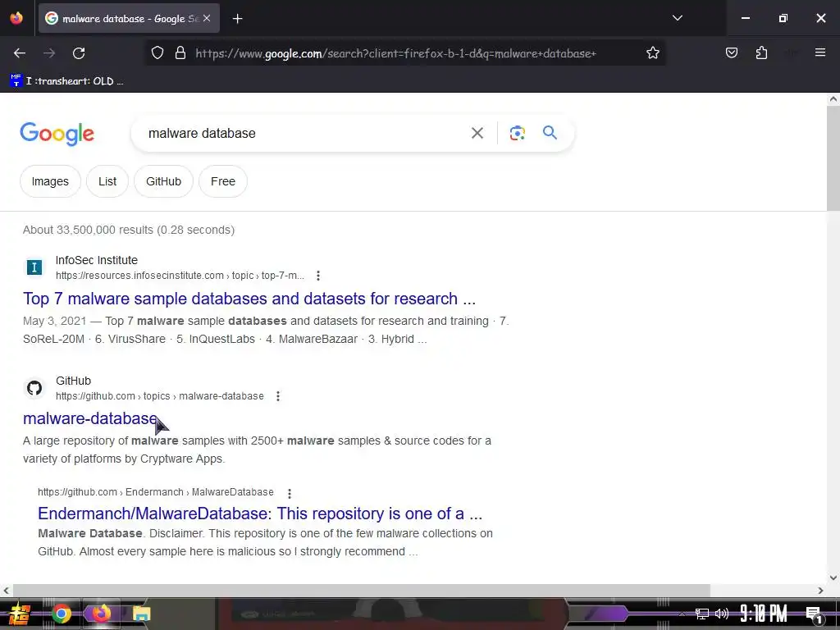This screenshot has height=630, width=840.
Task: Search by image with Google Lens
Action: click(517, 133)
